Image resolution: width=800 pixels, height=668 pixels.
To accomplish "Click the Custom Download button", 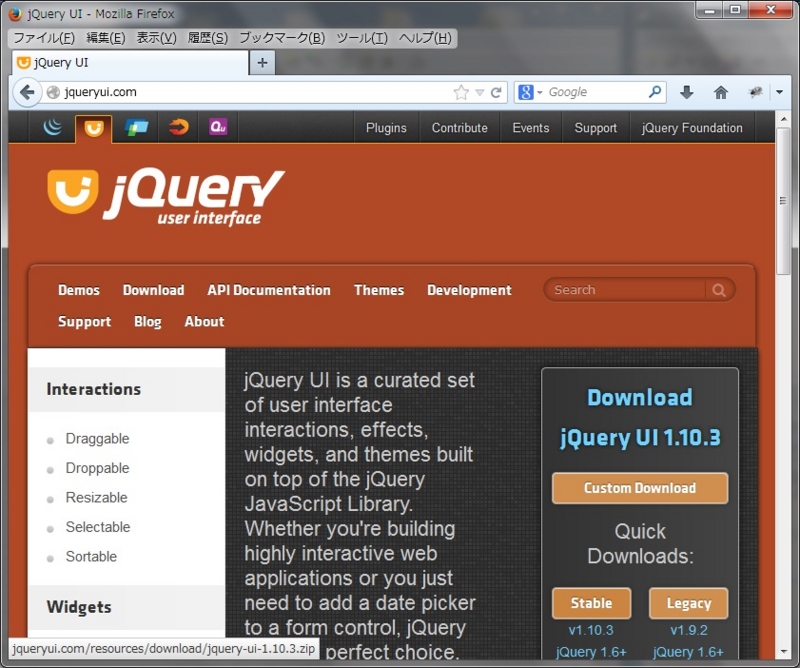I will (640, 488).
